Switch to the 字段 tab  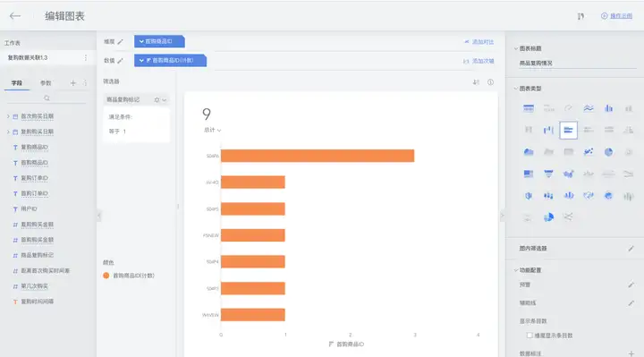pos(17,83)
